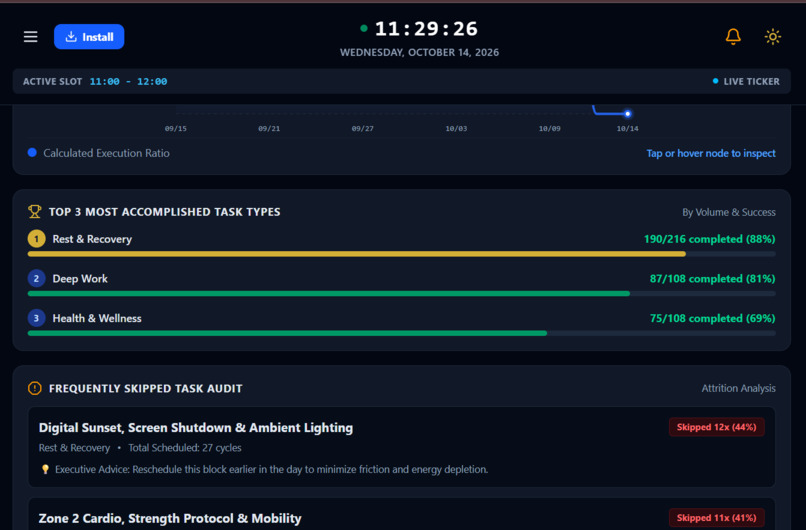Click Top 3 Most Accomplished Task Types heading
806x530 pixels.
(x=164, y=212)
